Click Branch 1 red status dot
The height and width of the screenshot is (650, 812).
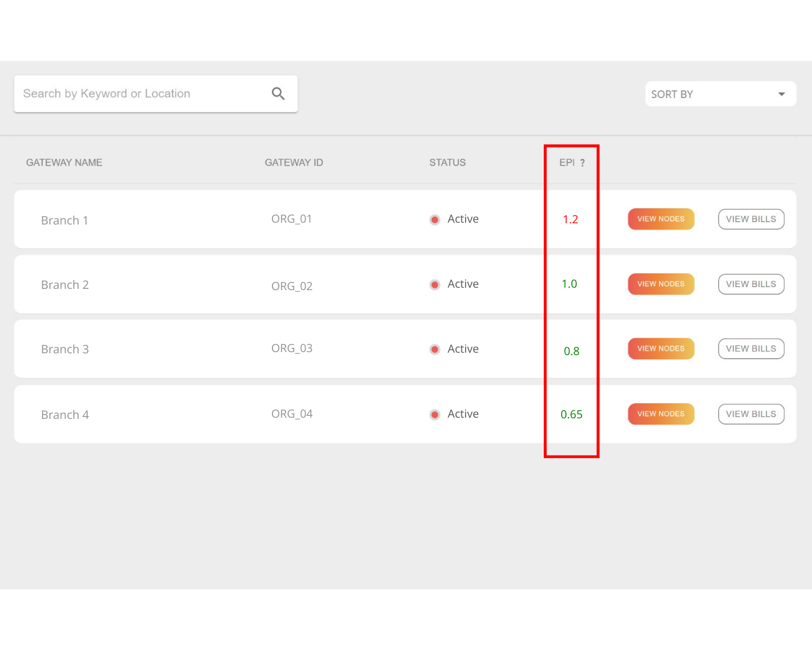[434, 220]
